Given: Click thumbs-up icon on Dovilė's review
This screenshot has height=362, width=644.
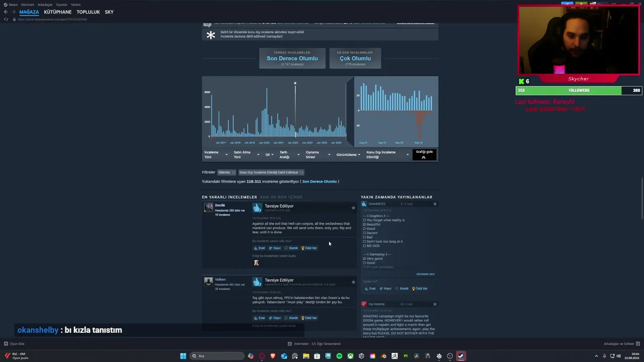Looking at the screenshot, I should (257, 208).
